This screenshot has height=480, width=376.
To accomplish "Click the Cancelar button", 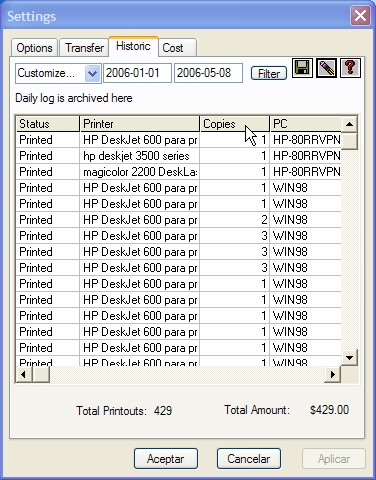I will [x=249, y=459].
